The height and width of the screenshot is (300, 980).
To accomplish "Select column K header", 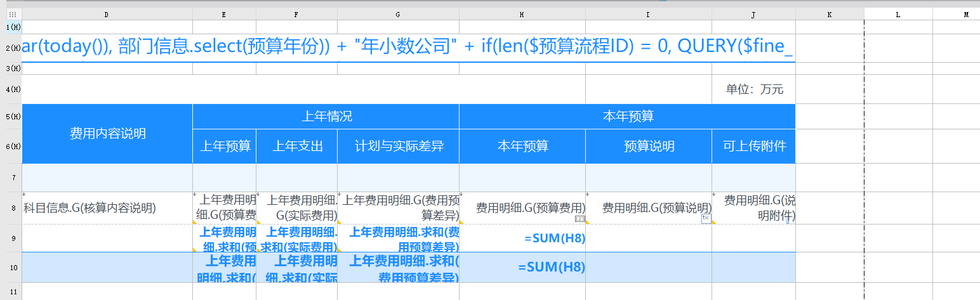I will click(x=830, y=14).
